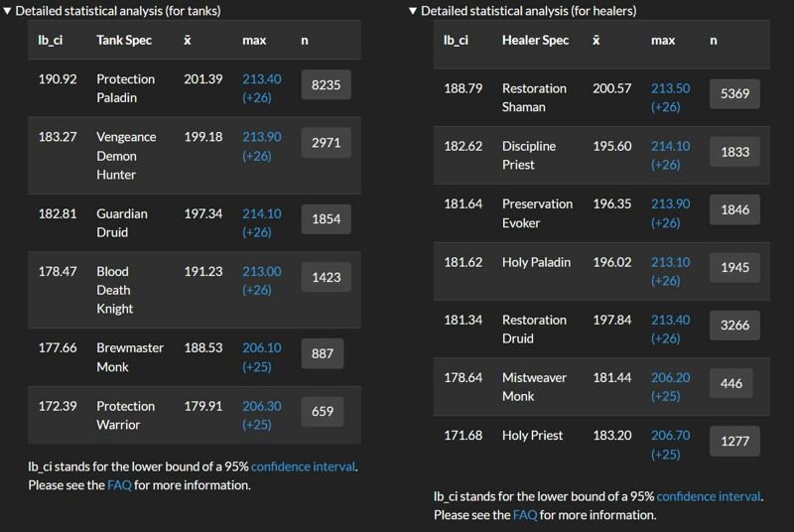Open Holy Priest max 206.70 link

(671, 445)
